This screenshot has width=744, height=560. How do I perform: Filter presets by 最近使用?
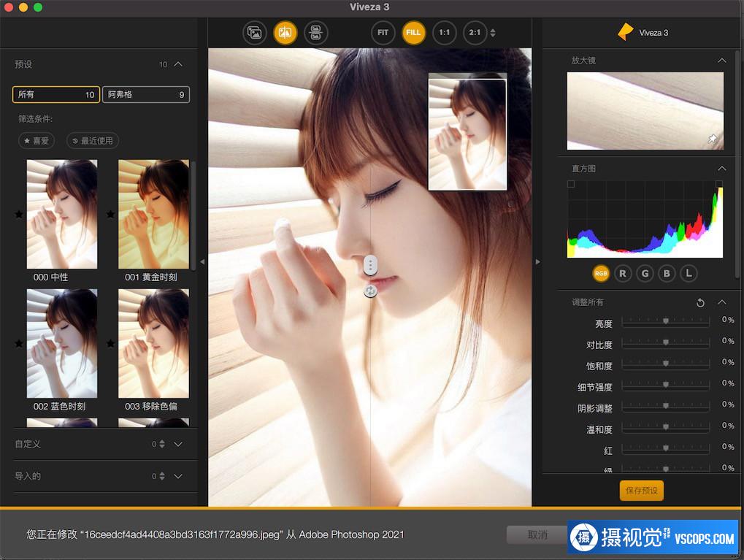click(x=93, y=140)
